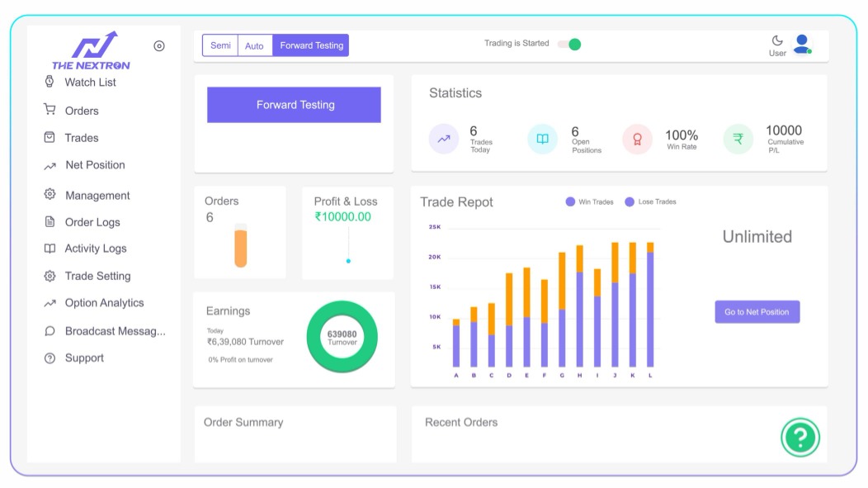
Task: Click the sidebar collapse circle icon
Action: pyautogui.click(x=159, y=46)
